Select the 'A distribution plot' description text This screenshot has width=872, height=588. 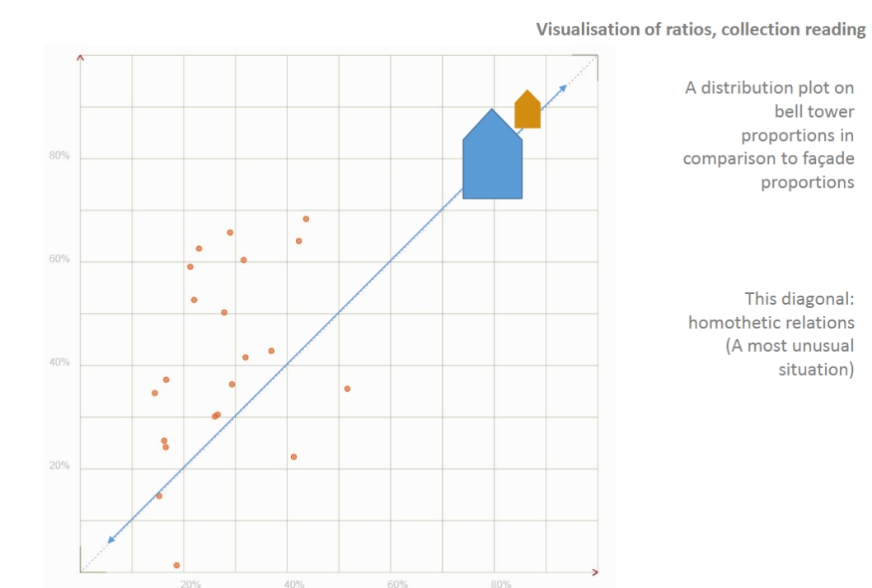click(x=768, y=135)
